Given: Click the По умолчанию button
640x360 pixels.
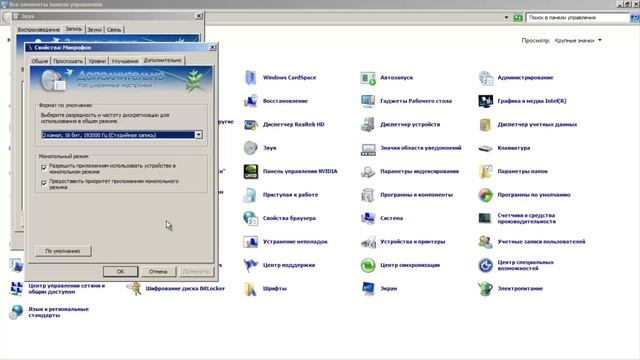Looking at the screenshot, I should [63, 251].
